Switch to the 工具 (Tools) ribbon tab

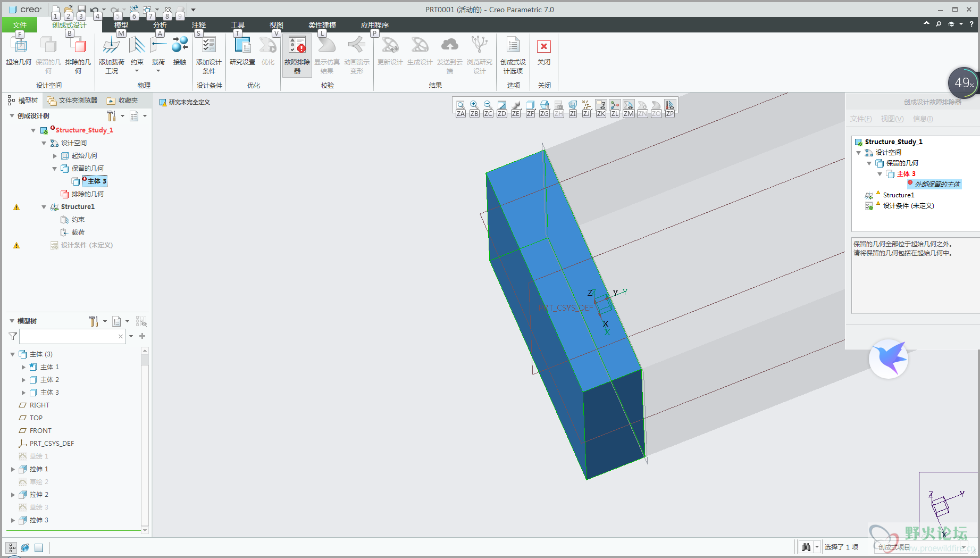pyautogui.click(x=238, y=25)
